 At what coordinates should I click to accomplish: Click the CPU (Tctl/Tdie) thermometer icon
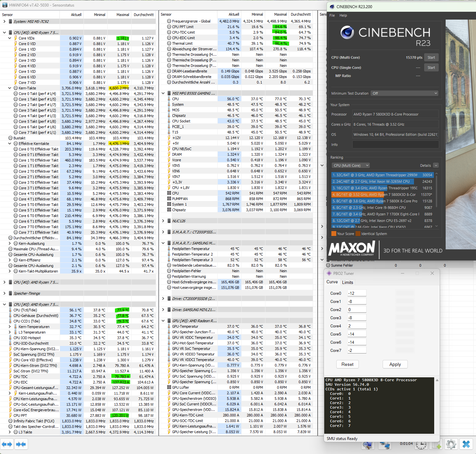pyautogui.click(x=10, y=310)
